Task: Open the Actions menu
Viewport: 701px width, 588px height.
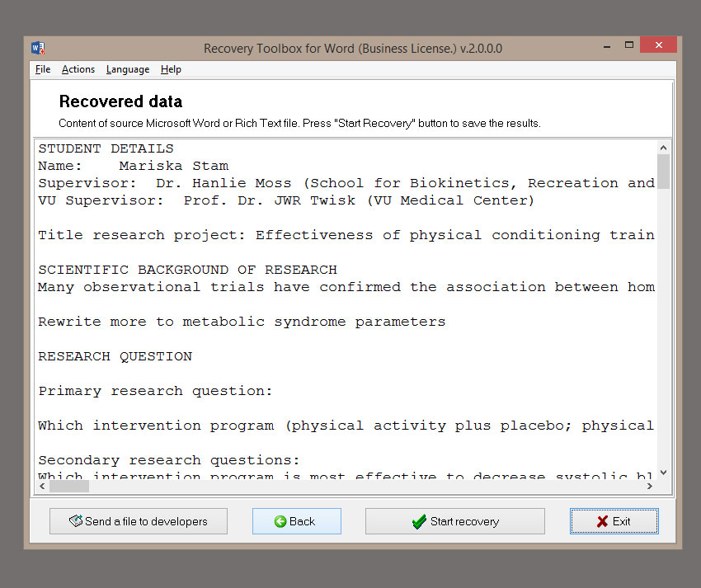Action: click(x=78, y=69)
